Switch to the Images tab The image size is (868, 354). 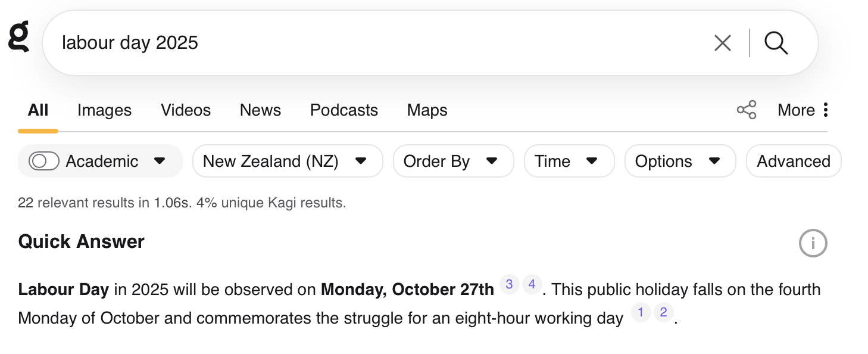click(x=104, y=110)
